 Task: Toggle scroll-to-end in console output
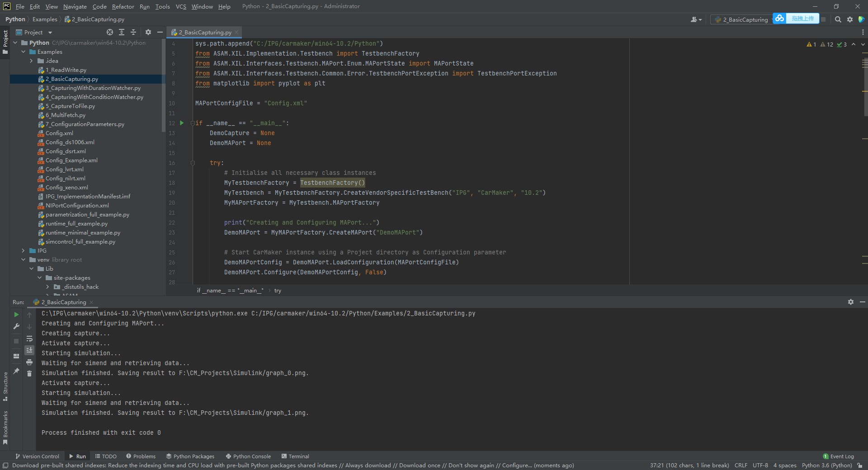[29, 350]
